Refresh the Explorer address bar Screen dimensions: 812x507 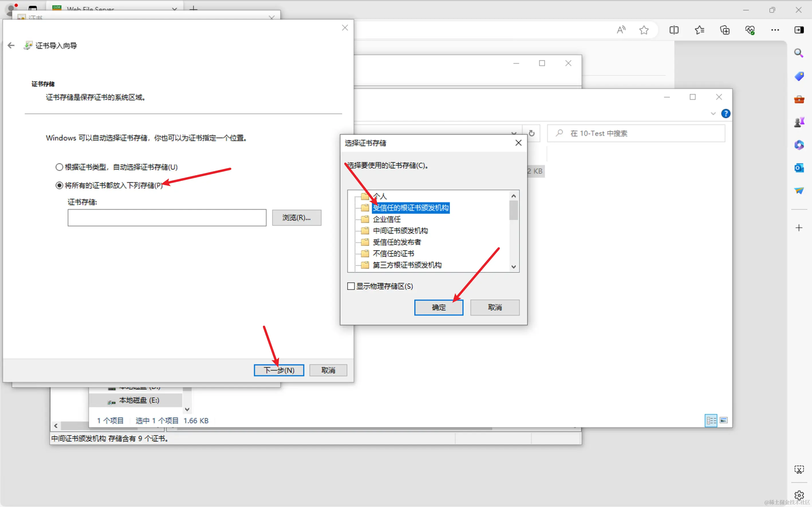pos(531,133)
